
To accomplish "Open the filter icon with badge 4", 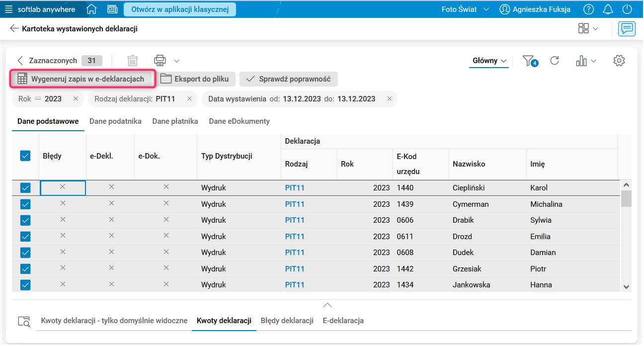I will [x=530, y=61].
